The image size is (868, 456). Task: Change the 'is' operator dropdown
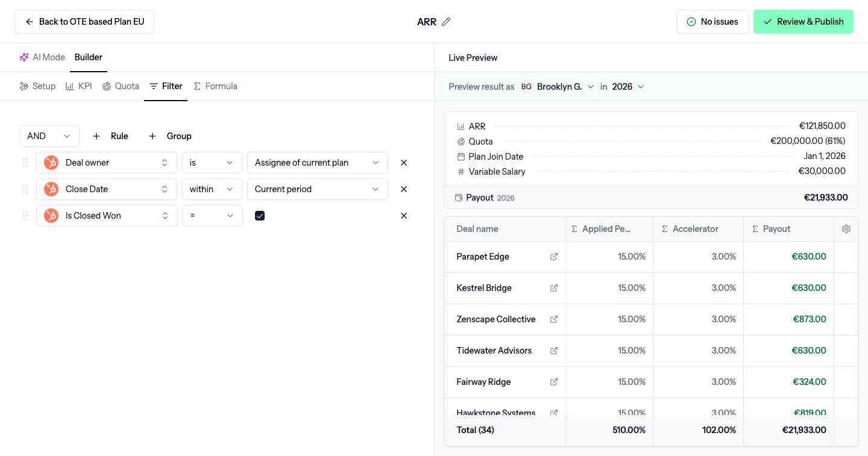point(212,163)
